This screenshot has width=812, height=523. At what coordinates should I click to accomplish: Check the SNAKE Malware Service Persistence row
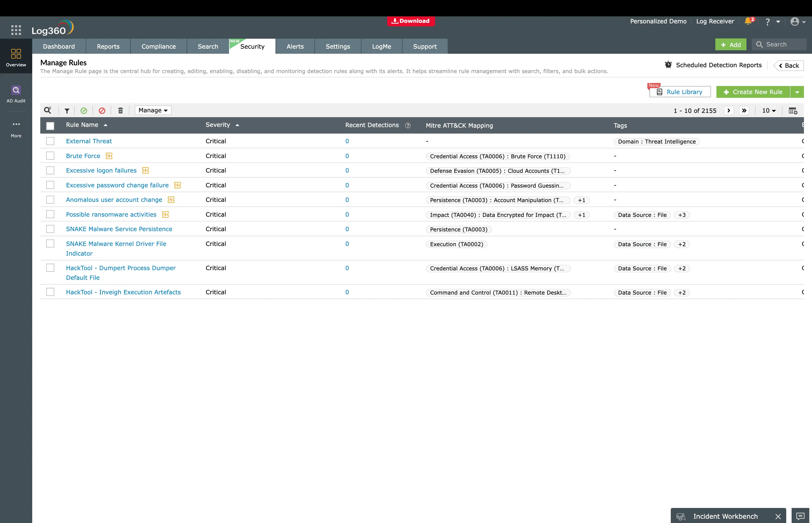[50, 229]
